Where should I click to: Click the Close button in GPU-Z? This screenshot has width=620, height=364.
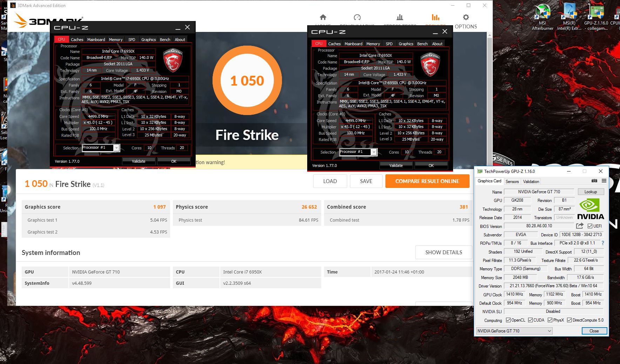(x=594, y=331)
